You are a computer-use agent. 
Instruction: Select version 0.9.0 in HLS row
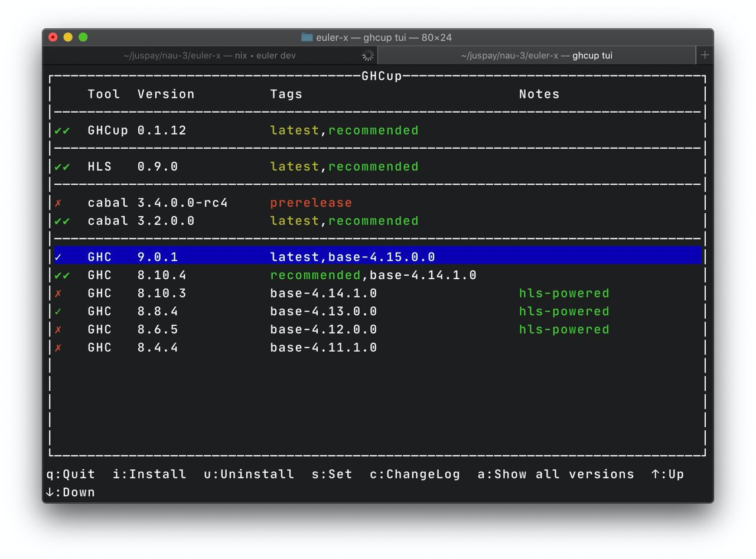[158, 167]
